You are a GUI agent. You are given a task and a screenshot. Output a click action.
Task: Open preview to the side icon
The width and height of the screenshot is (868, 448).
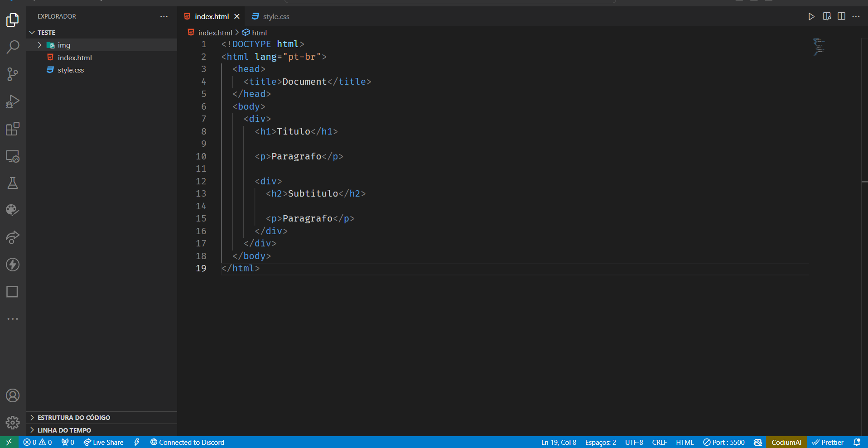click(x=827, y=16)
